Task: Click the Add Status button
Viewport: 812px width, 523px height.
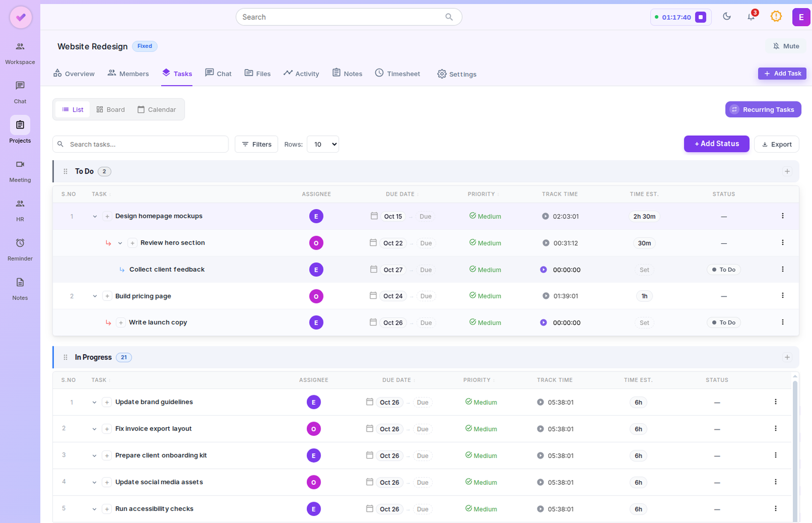Action: [716, 144]
